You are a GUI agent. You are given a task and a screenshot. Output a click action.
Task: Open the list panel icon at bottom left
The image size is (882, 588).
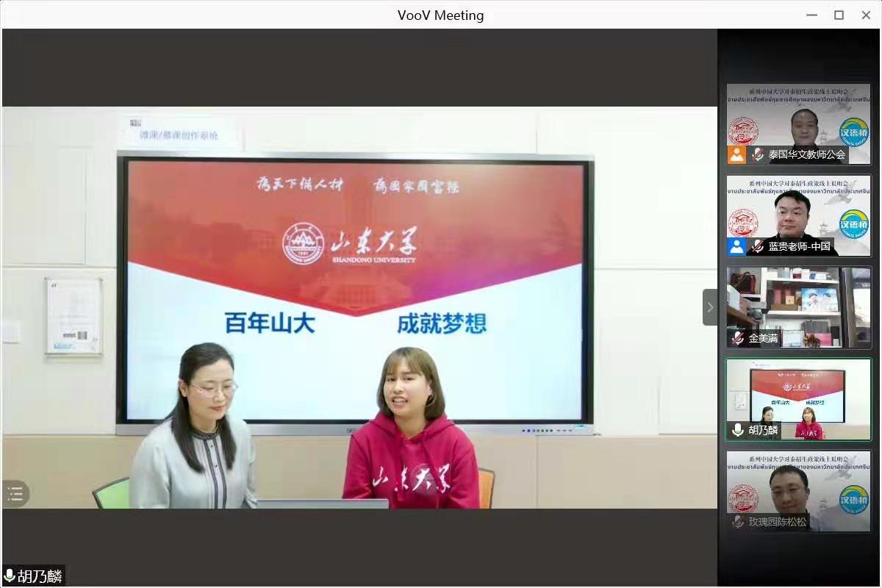[15, 494]
